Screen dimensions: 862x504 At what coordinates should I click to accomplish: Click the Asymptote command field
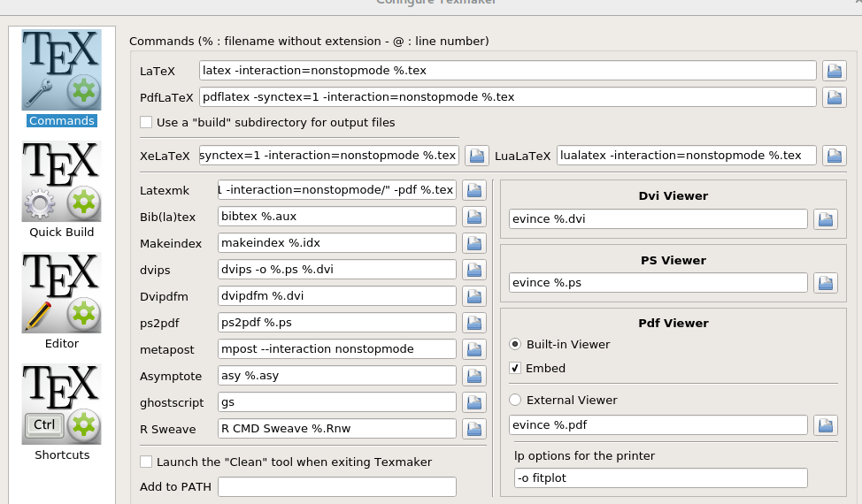337,376
